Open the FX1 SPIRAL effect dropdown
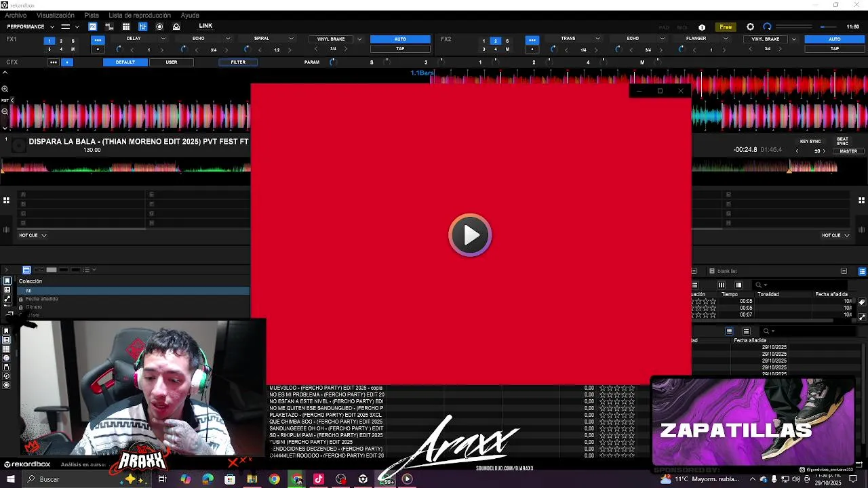The image size is (868, 488). click(x=291, y=39)
